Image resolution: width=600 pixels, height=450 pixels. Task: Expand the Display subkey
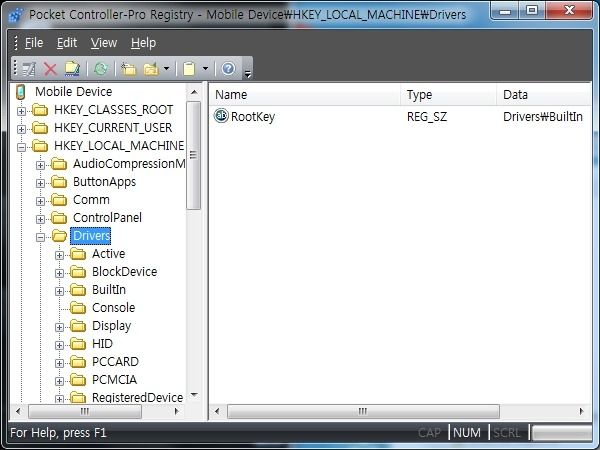pyautogui.click(x=59, y=327)
